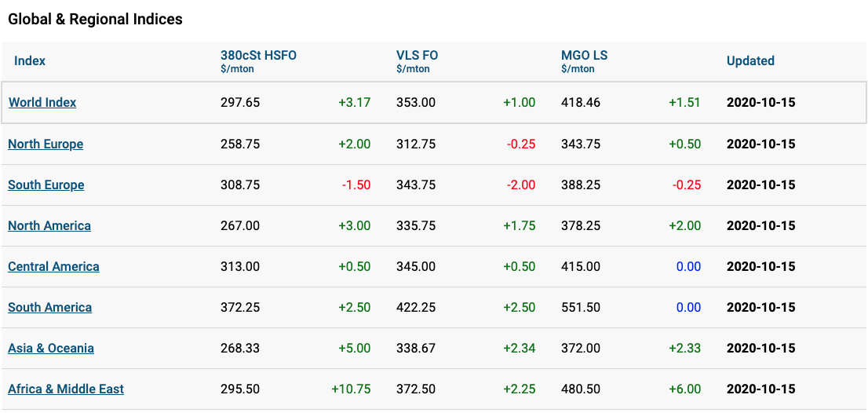Click South Europe's -1.50 HSFO change
The image size is (868, 413).
click(x=356, y=185)
